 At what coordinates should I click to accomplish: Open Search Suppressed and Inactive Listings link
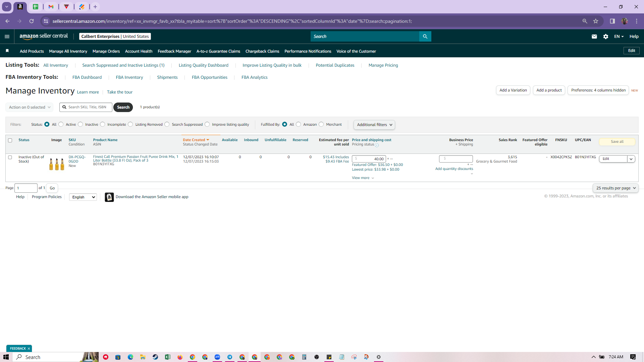tap(123, 65)
